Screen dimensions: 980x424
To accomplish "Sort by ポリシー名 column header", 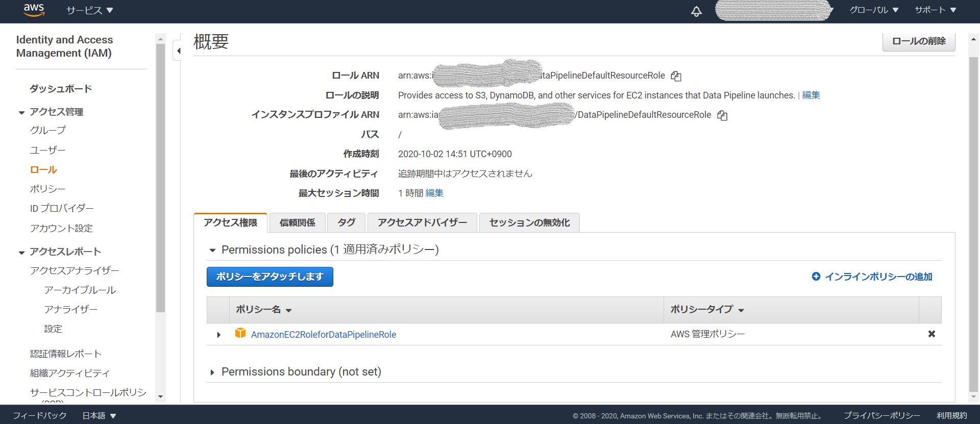I will (263, 310).
